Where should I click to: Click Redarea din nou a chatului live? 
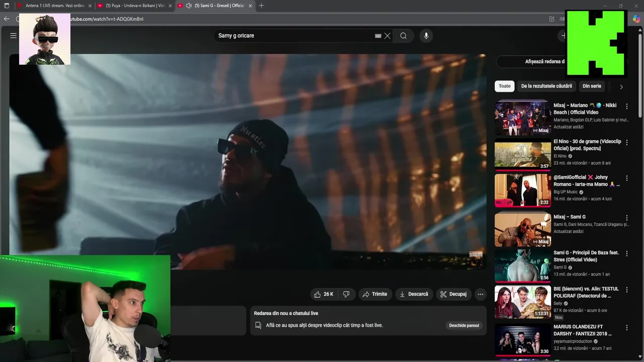286,313
